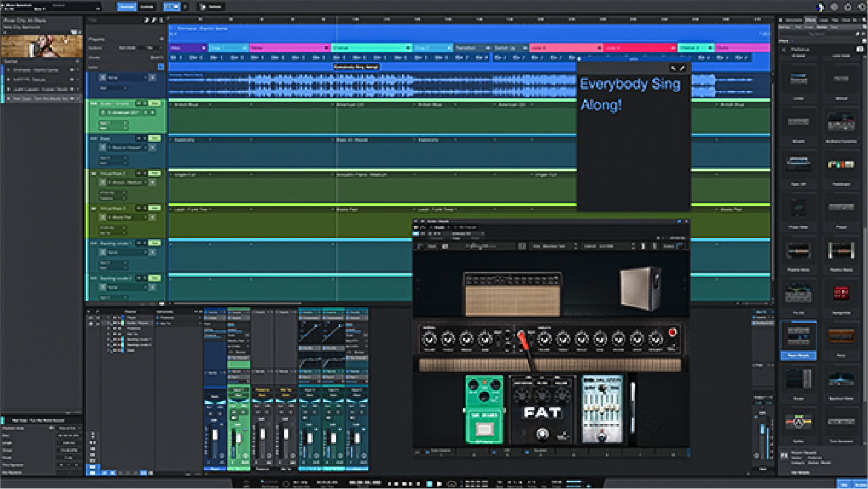868x489 pixels.
Task: Choose the Room Reverb effect in browser
Action: 799,340
